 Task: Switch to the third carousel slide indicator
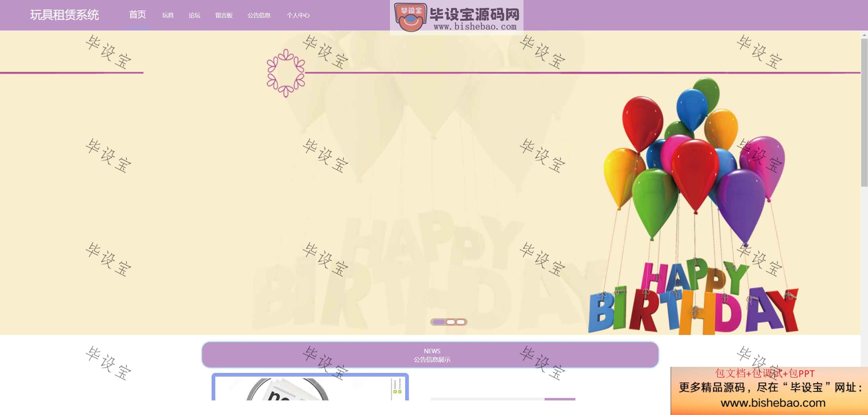pos(461,322)
